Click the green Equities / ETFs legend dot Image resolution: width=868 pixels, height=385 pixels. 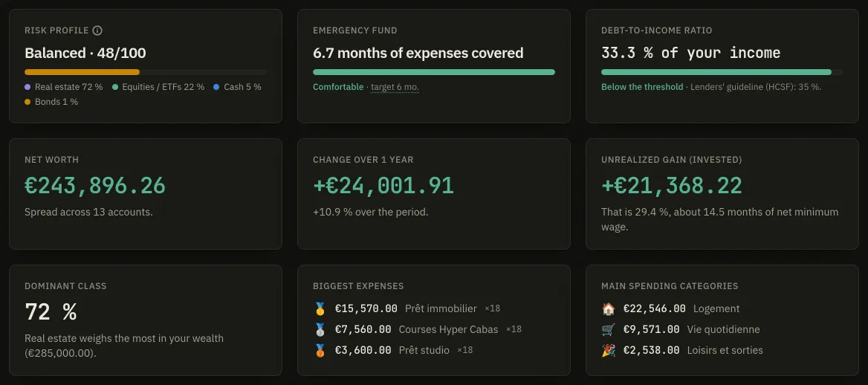pos(115,87)
